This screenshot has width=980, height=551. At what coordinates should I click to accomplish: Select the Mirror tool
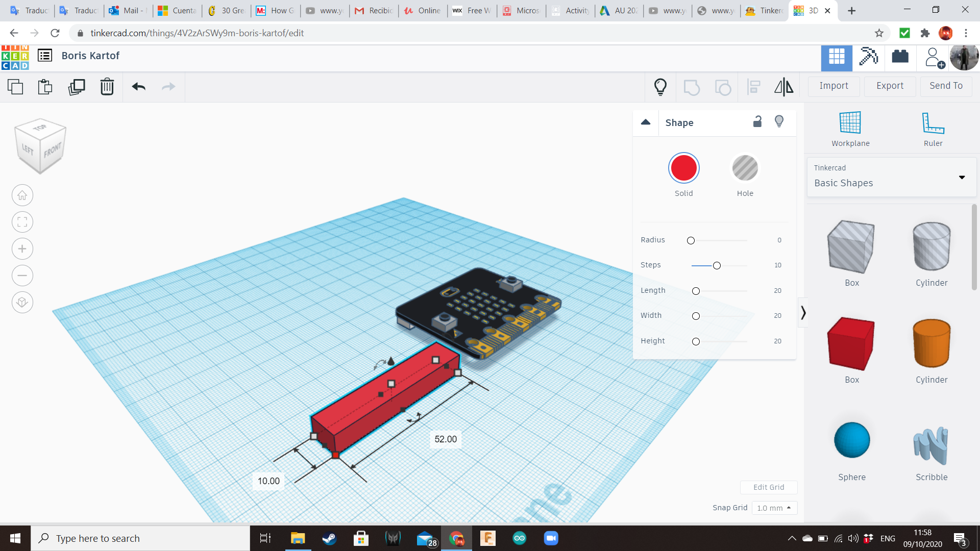783,87
